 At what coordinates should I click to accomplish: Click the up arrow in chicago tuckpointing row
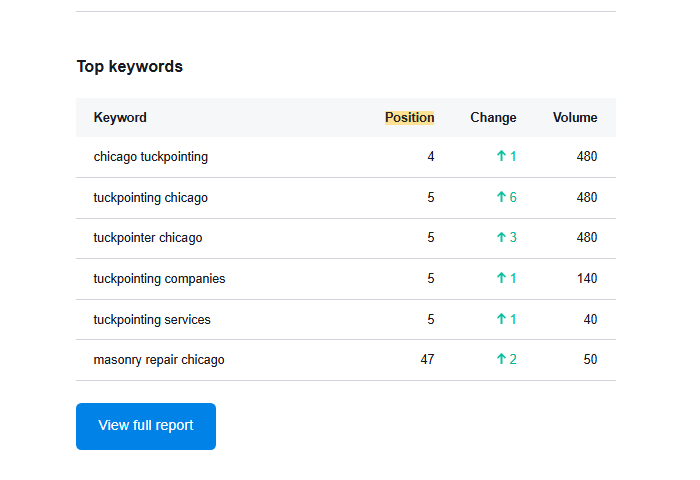tap(501, 156)
